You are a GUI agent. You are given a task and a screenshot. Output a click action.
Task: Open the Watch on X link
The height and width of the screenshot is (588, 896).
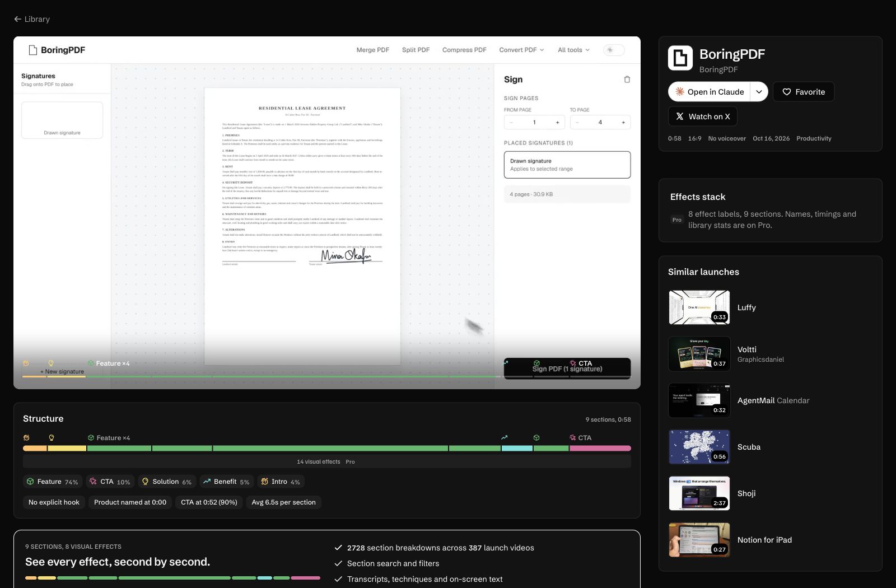pyautogui.click(x=703, y=116)
